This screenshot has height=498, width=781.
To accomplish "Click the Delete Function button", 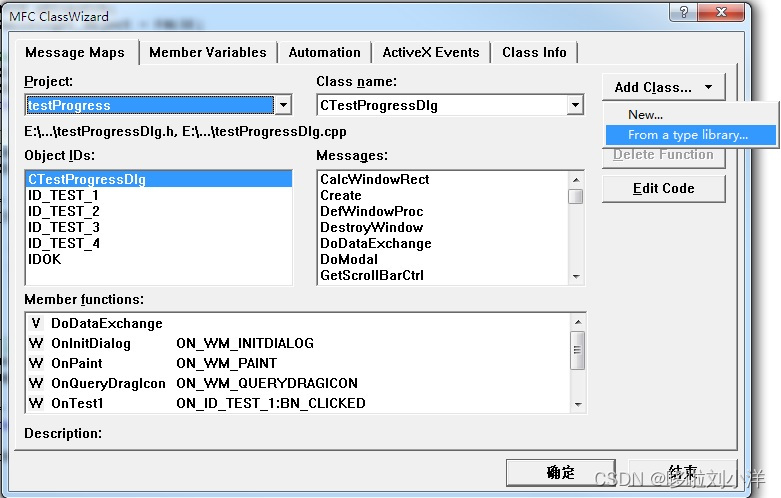I will [663, 155].
